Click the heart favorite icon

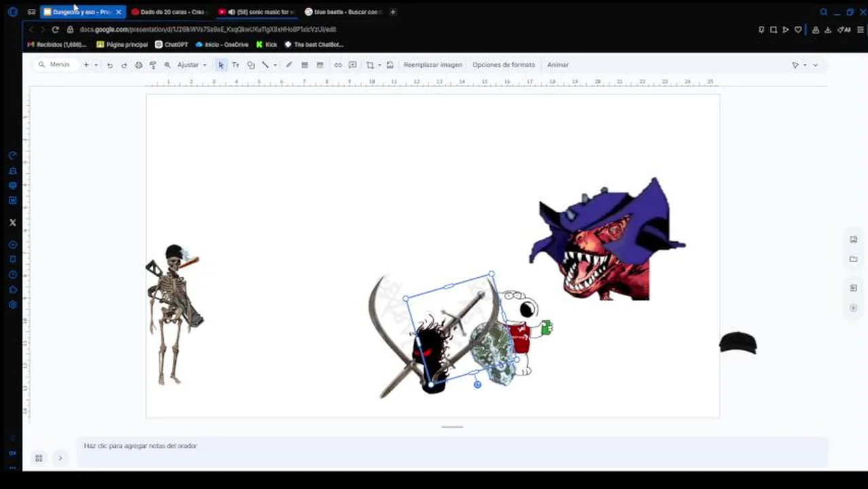798,30
